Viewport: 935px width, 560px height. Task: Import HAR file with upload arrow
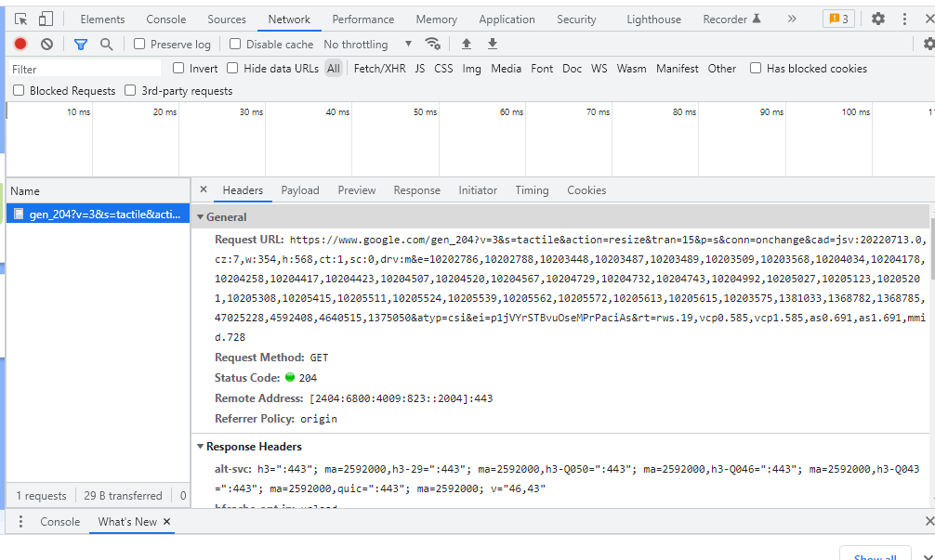(x=466, y=43)
